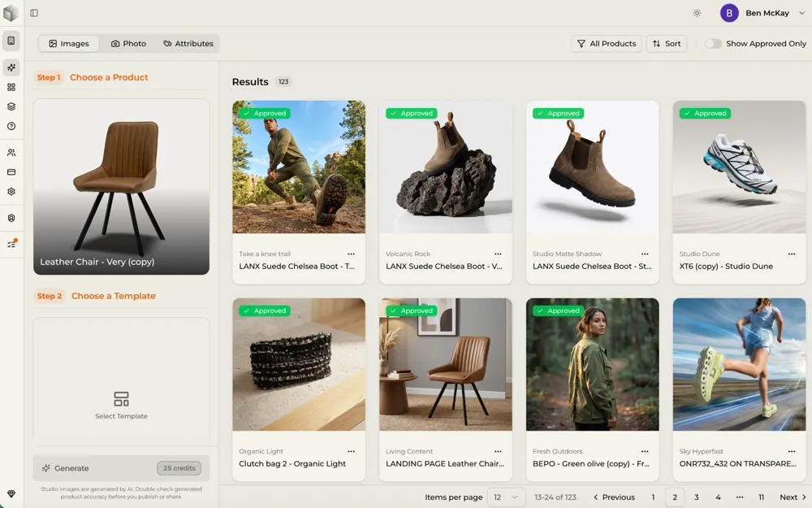Open the task list icon with notification dot
This screenshot has width=812, height=508.
pyautogui.click(x=12, y=244)
